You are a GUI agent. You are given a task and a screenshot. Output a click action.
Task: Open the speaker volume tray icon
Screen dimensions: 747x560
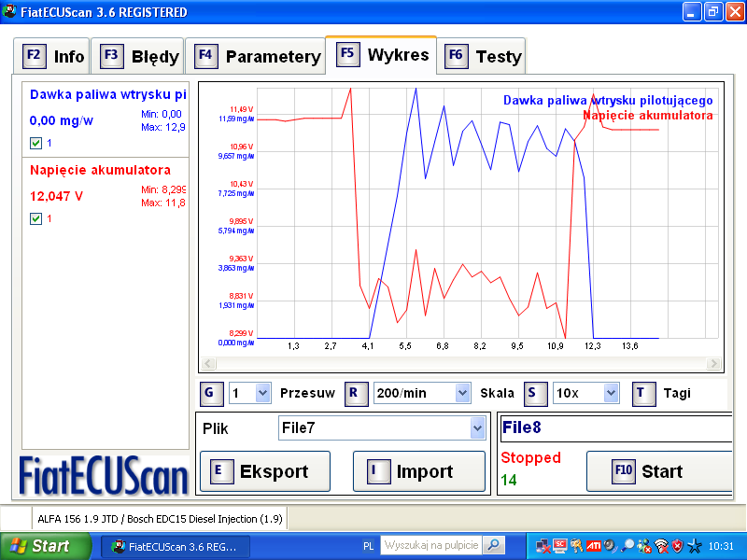point(611,546)
